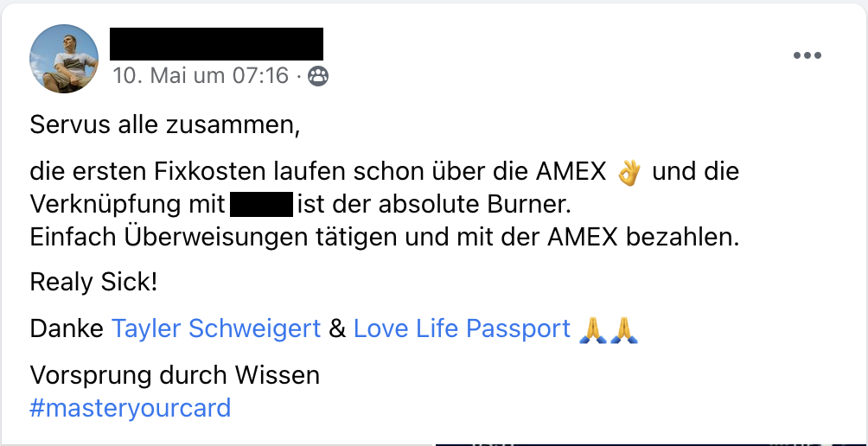This screenshot has height=446, width=868.
Task: Open Tayler Schweigert's profile link
Action: pos(216,328)
